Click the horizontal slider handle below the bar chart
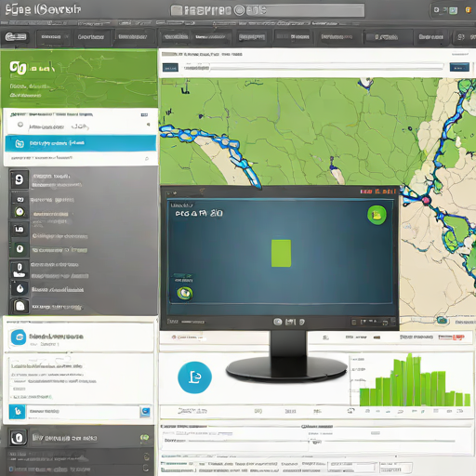Viewport: 476px width, 476px height. [315, 442]
